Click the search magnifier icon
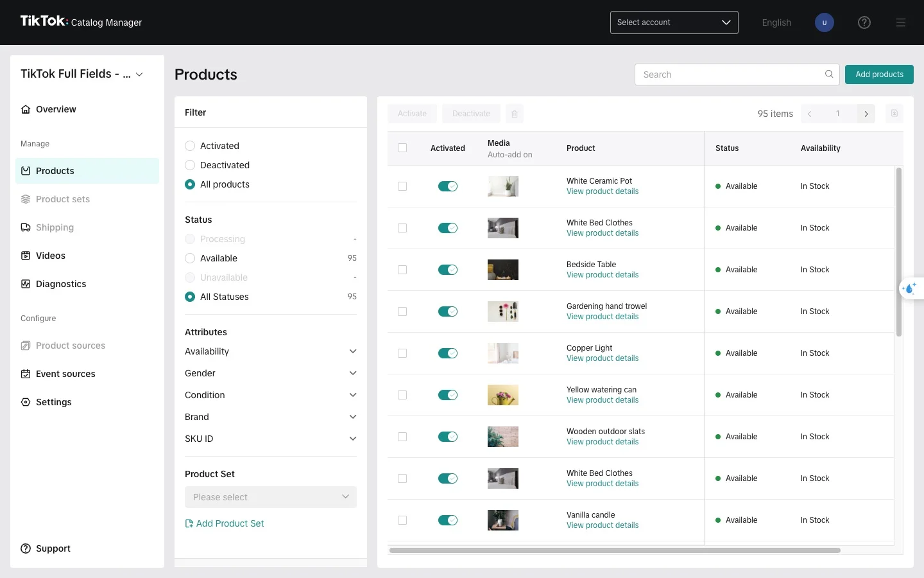This screenshot has width=924, height=578. click(829, 74)
